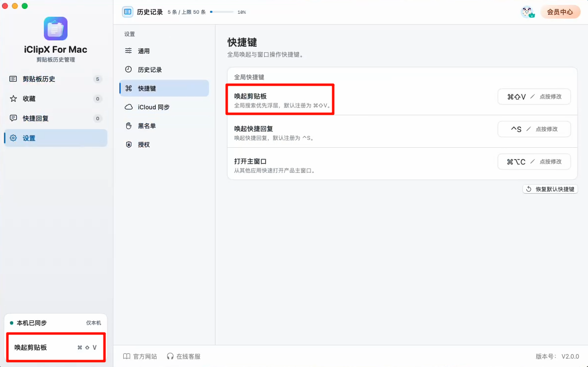Go to 快捷回复 in the sidebar

tap(56, 118)
